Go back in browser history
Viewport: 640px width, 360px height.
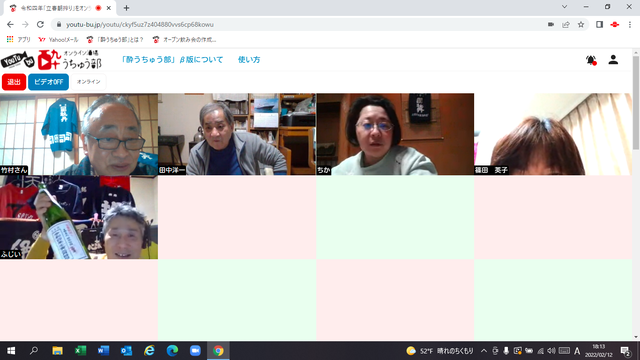[x=10, y=24]
